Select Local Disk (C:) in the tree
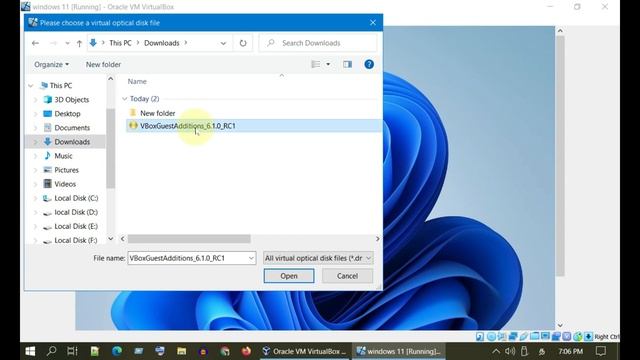This screenshot has height=360, width=640. (x=71, y=198)
